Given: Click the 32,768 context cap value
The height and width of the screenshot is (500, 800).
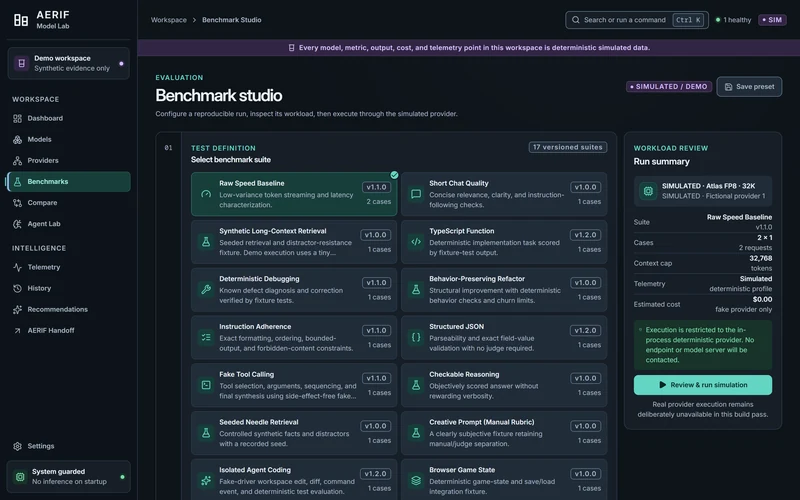Looking at the screenshot, I should point(760,258).
